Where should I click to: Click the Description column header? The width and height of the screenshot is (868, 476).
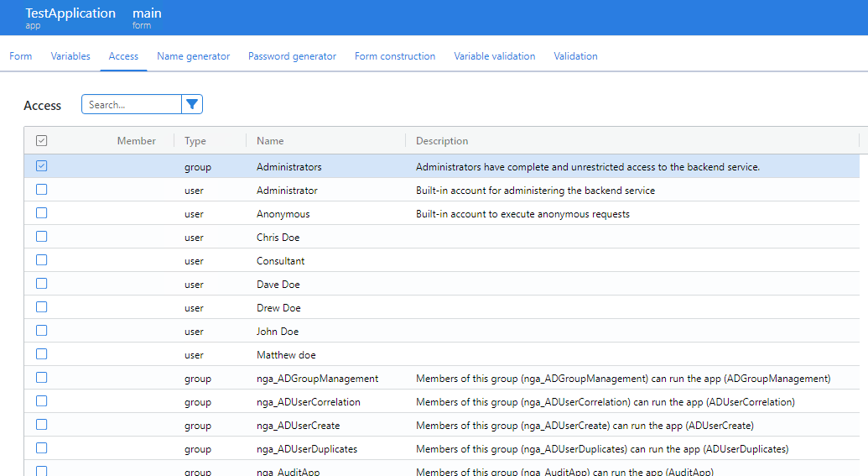(x=442, y=141)
